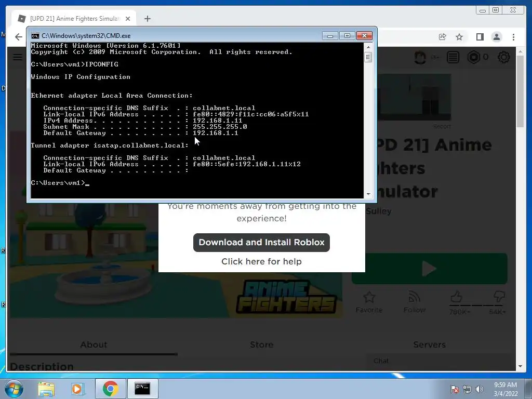The width and height of the screenshot is (532, 399).
Task: Click the 'Click here for help' link
Action: coord(261,261)
